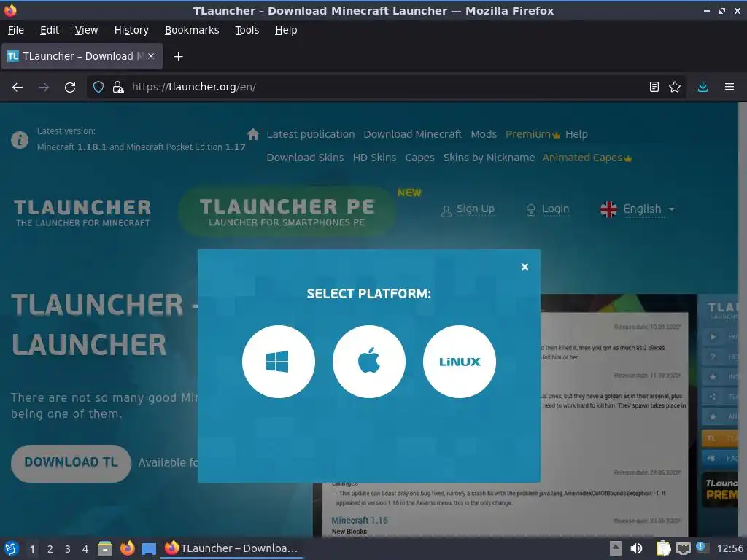View site security padlock info
Screen dimensions: 747x560
pyautogui.click(x=118, y=87)
